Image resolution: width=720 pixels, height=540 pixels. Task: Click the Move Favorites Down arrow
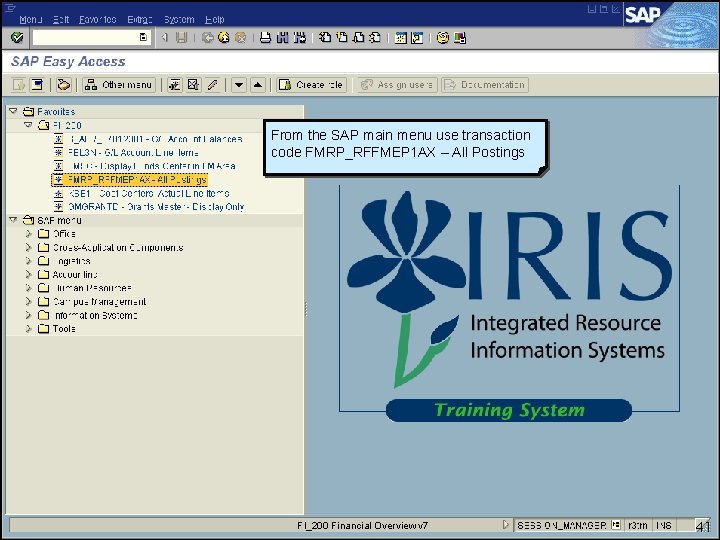(x=239, y=84)
